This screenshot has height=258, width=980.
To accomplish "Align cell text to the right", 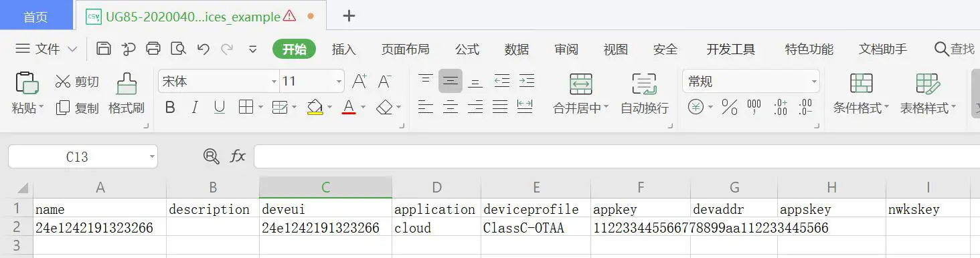I will tap(475, 106).
